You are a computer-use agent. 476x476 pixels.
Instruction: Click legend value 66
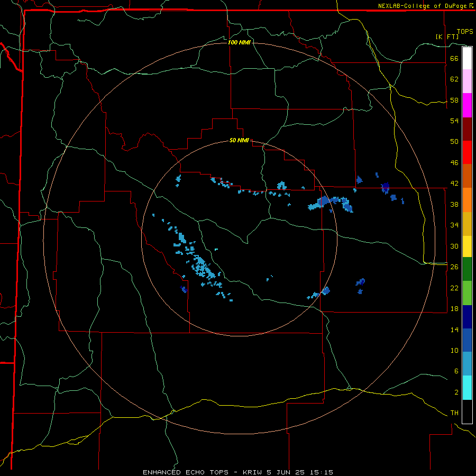[x=454, y=58]
